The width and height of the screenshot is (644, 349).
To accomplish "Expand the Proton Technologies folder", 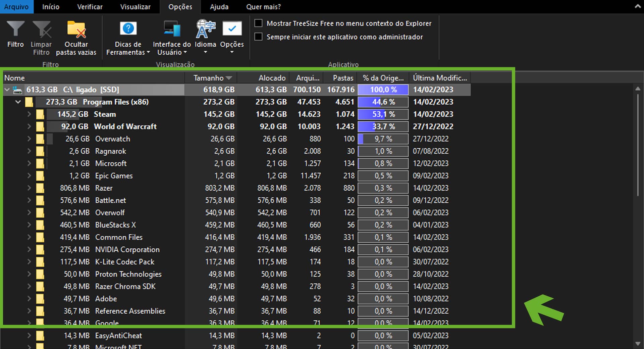I will click(29, 274).
